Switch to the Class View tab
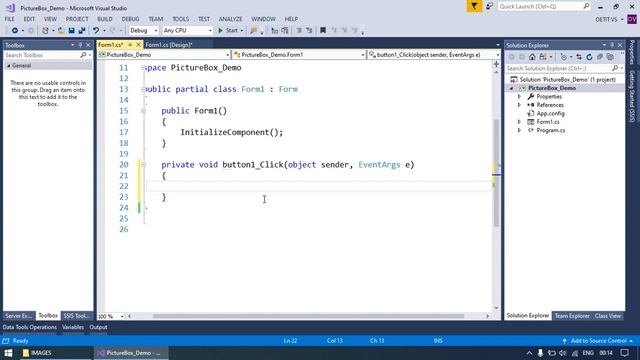Image resolution: width=640 pixels, height=360 pixels. point(607,316)
